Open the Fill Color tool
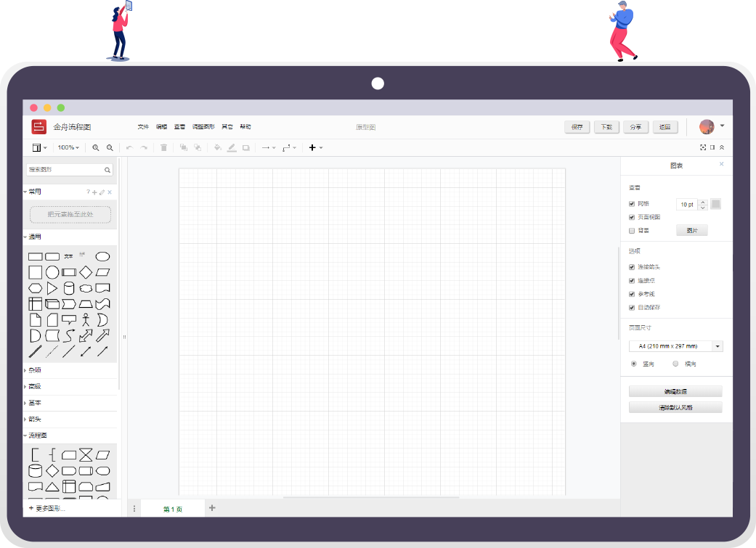756x548 pixels. pos(217,147)
